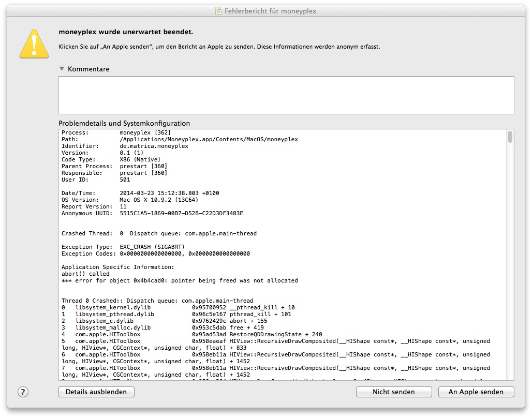Hide details with Details ausblenden button

click(x=96, y=392)
